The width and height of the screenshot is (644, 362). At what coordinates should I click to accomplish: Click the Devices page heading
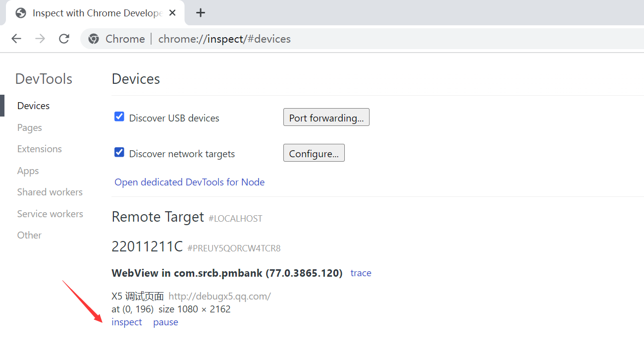136,79
